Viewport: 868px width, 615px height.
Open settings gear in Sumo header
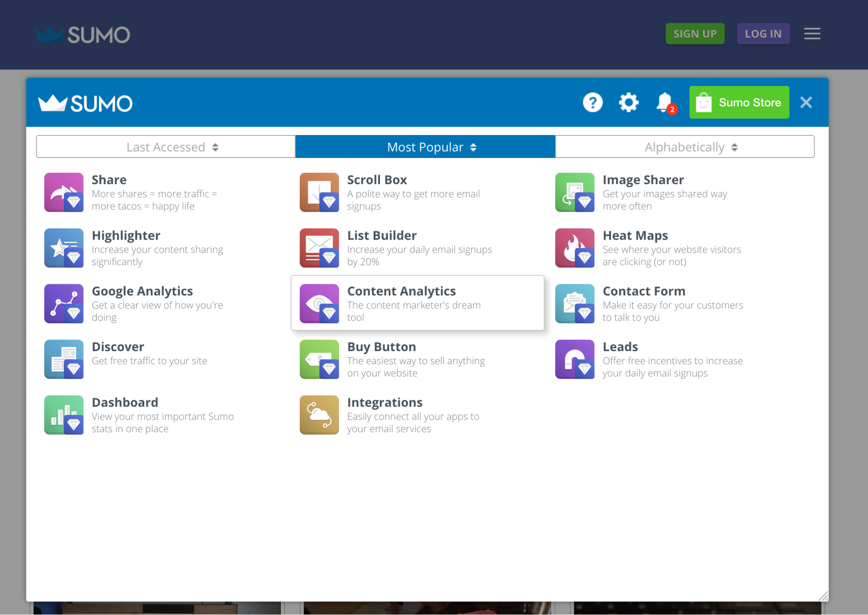pyautogui.click(x=628, y=102)
